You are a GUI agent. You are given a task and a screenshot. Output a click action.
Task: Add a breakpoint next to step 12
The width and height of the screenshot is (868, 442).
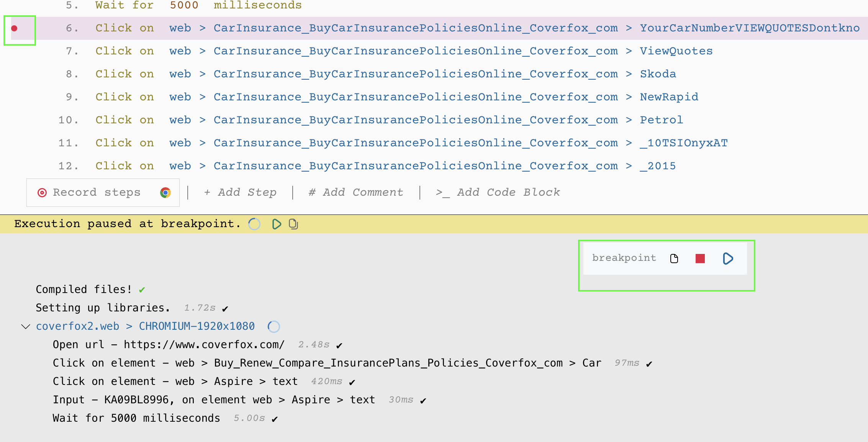[x=14, y=165]
